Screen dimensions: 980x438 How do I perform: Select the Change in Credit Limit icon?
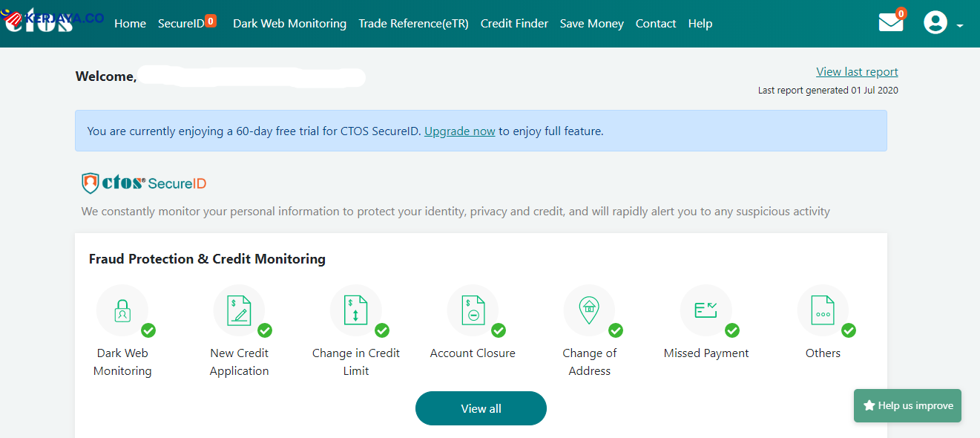[356, 310]
